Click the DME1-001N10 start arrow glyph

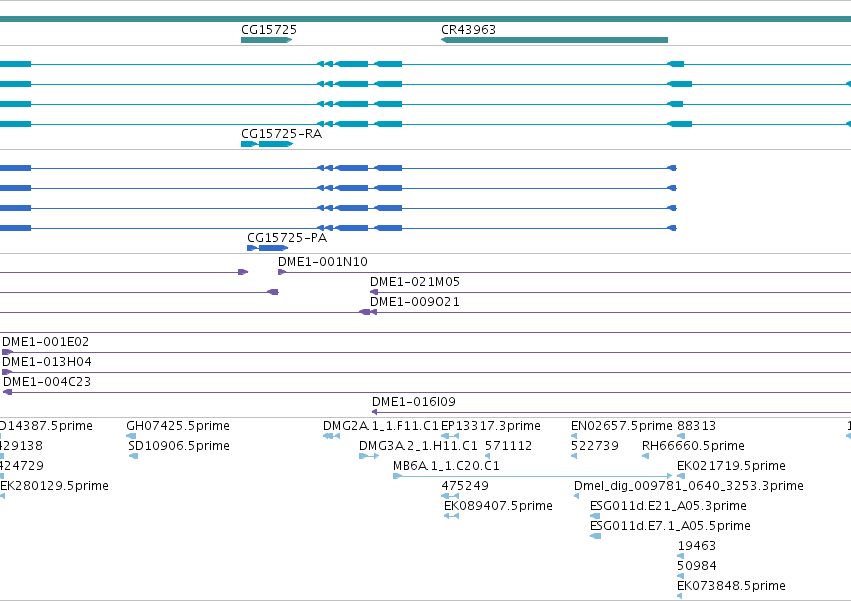tap(282, 272)
